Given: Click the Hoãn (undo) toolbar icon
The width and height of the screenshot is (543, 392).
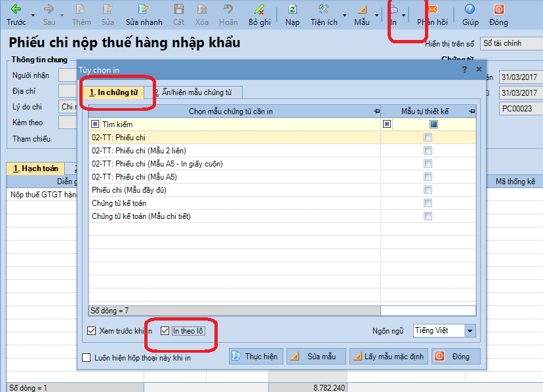Looking at the screenshot, I should click(x=228, y=9).
